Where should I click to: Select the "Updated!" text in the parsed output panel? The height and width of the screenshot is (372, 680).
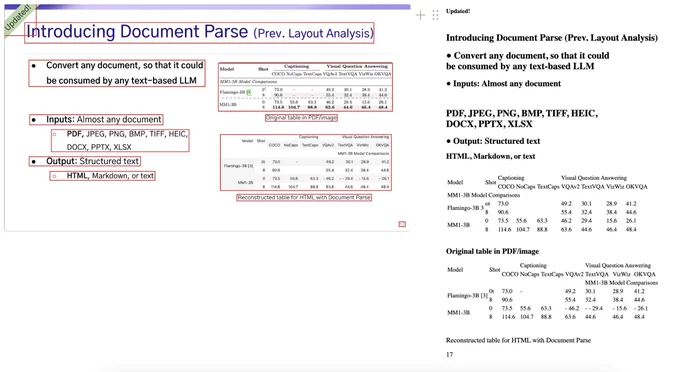tap(458, 11)
